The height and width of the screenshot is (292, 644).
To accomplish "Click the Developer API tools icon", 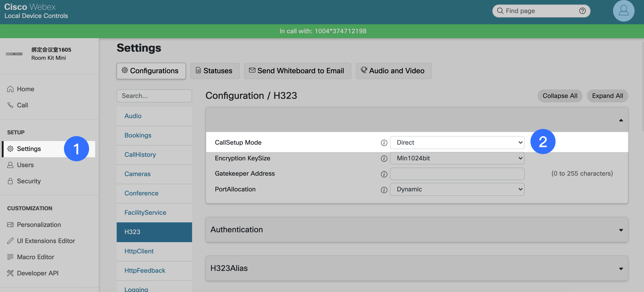I will coord(10,273).
